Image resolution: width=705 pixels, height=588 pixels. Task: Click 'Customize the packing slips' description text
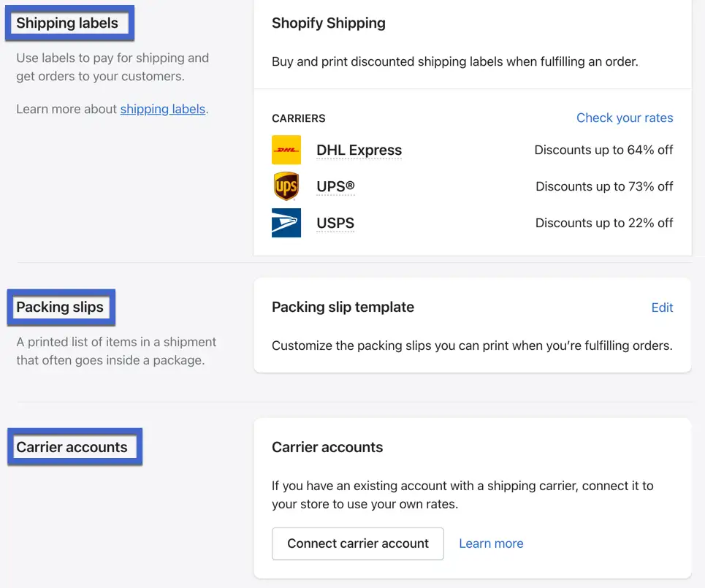coord(472,345)
